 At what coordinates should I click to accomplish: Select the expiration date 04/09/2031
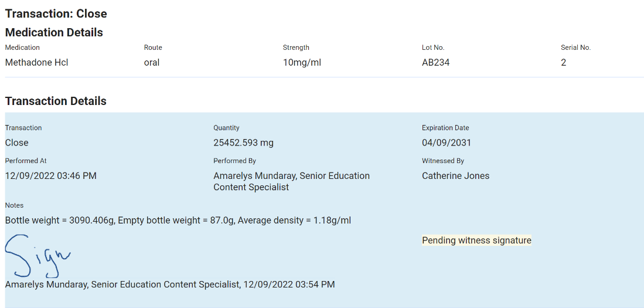tap(447, 143)
